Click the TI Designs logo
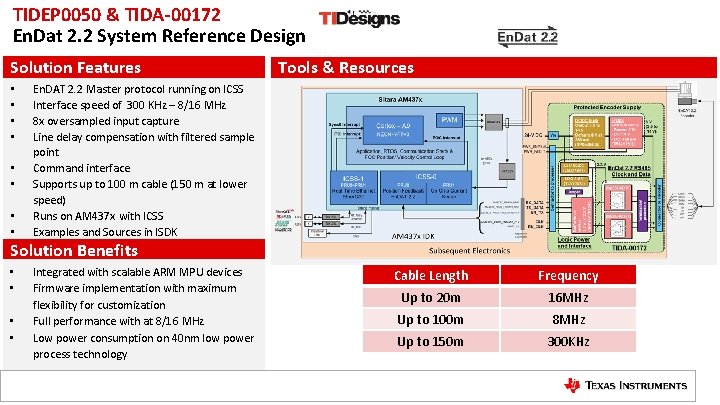Image resolution: width=720 pixels, height=405 pixels. (x=359, y=18)
